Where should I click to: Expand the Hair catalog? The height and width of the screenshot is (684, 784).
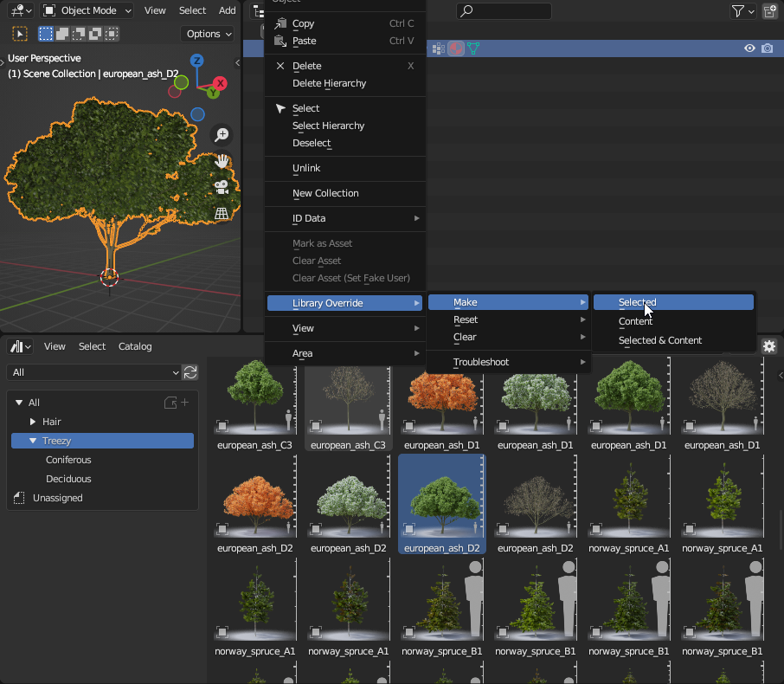(33, 422)
